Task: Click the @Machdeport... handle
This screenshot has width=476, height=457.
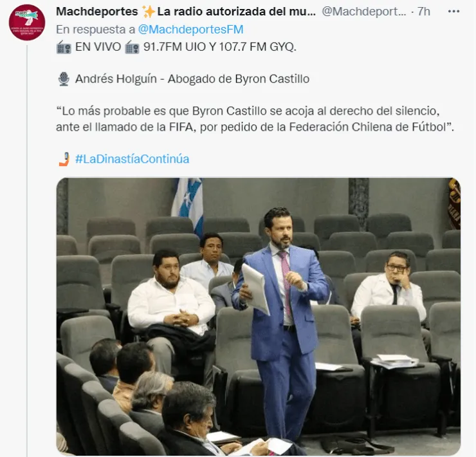Action: coord(363,12)
